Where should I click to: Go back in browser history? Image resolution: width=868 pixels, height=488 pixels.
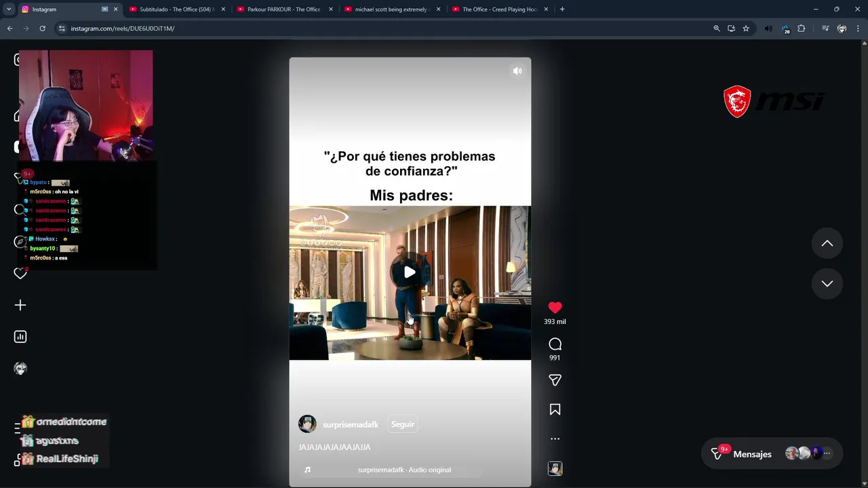(9, 28)
